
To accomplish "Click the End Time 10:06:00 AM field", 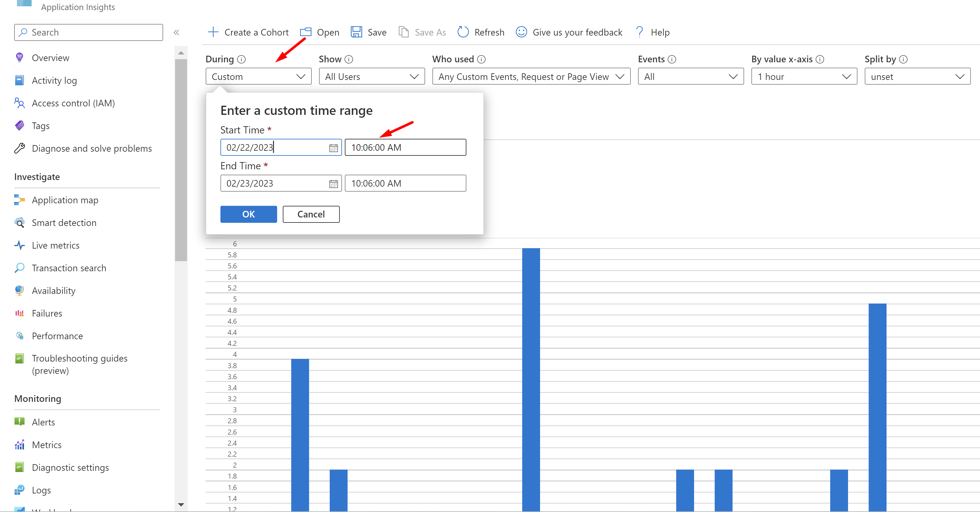I will [405, 183].
